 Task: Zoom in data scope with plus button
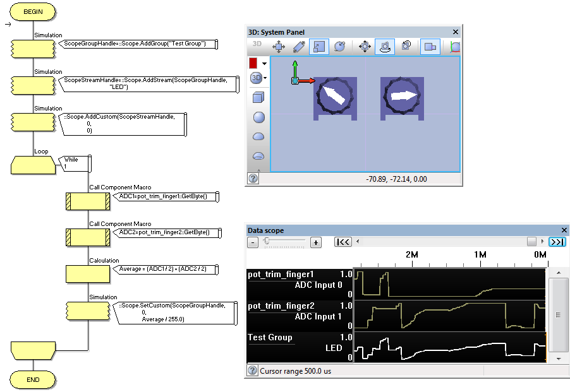click(316, 242)
